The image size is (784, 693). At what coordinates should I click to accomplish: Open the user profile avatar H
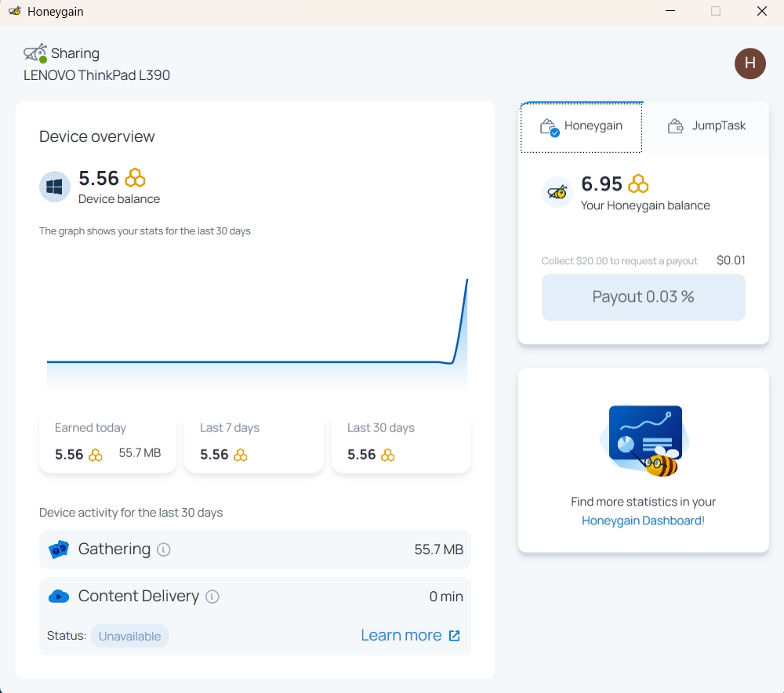point(750,63)
